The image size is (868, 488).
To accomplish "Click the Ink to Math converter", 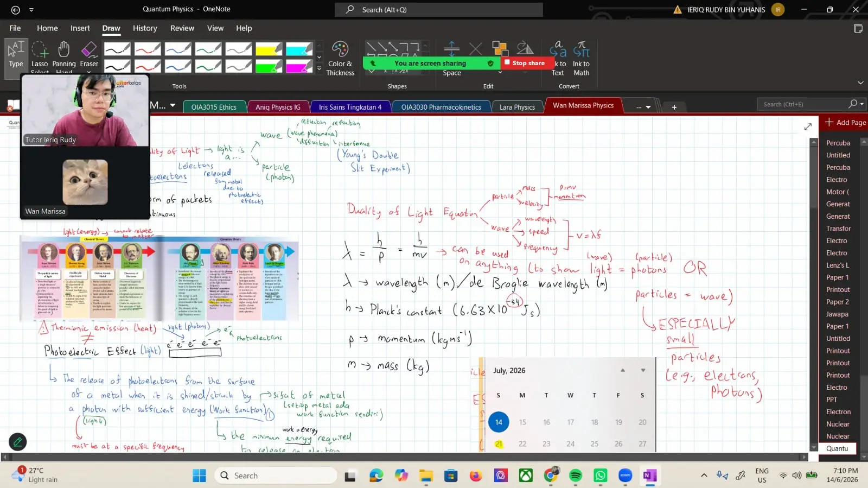I will [x=581, y=58].
